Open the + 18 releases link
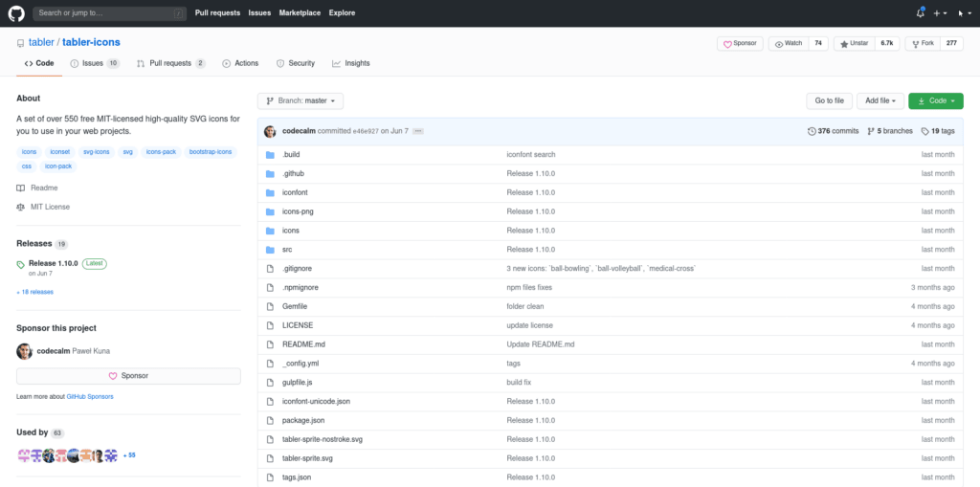 click(34, 291)
